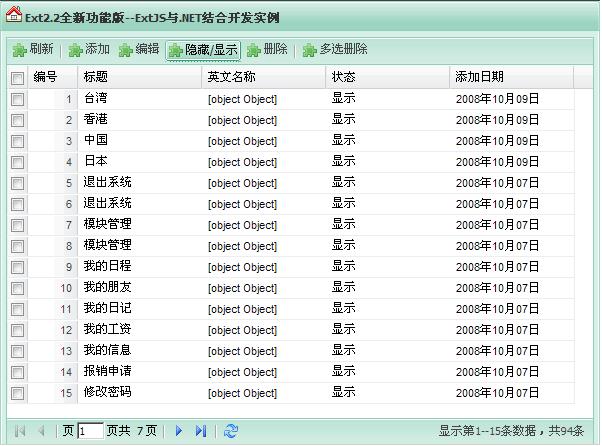Screen dimensions: 602x446
Task: Toggle the 隐藏/显示 toolbar button
Action: pos(203,51)
